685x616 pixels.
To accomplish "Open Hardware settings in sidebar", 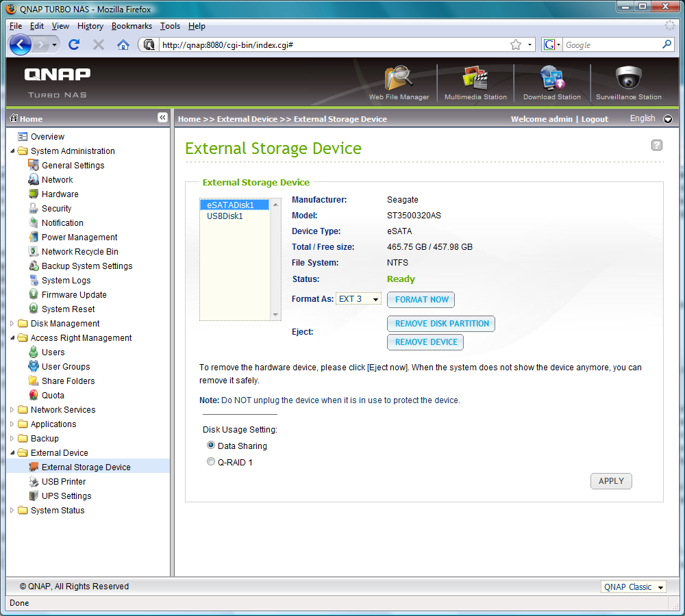I will click(60, 194).
